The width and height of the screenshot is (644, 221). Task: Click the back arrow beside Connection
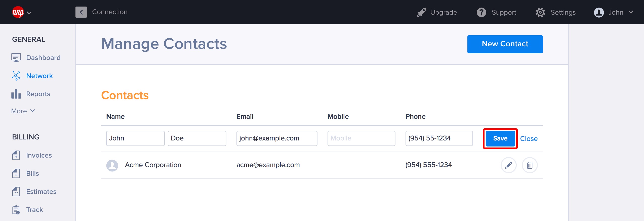[81, 12]
